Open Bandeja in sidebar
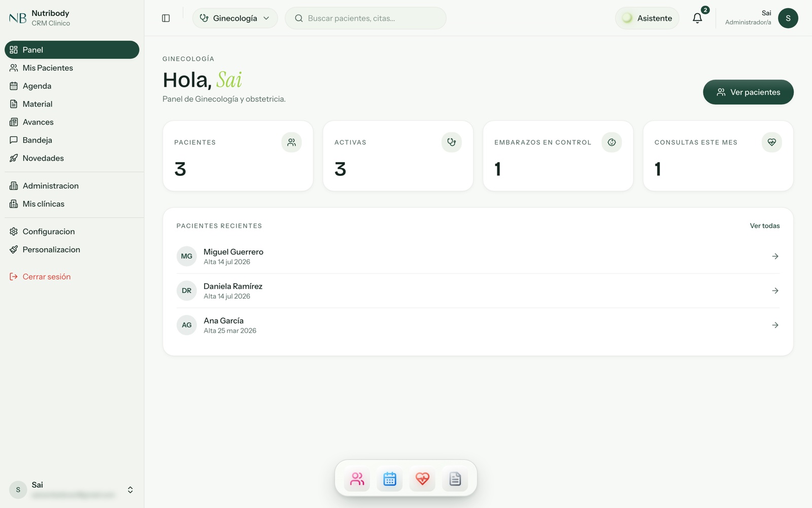 [72, 140]
